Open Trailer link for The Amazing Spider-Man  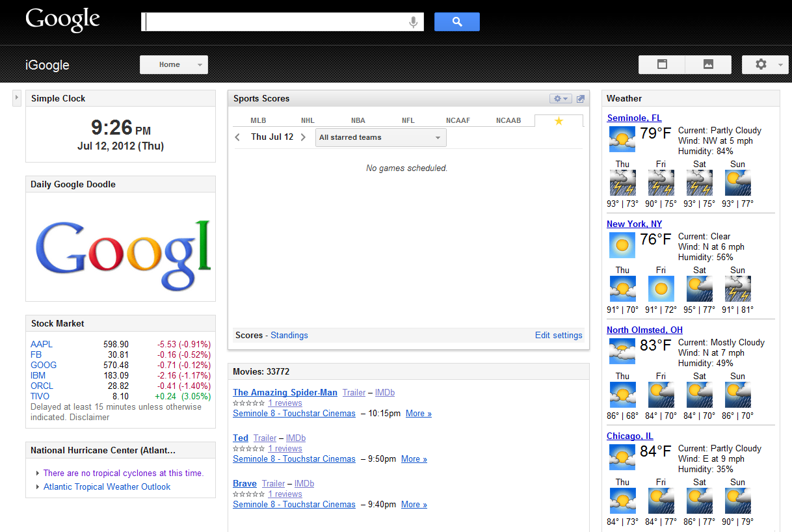pos(354,392)
